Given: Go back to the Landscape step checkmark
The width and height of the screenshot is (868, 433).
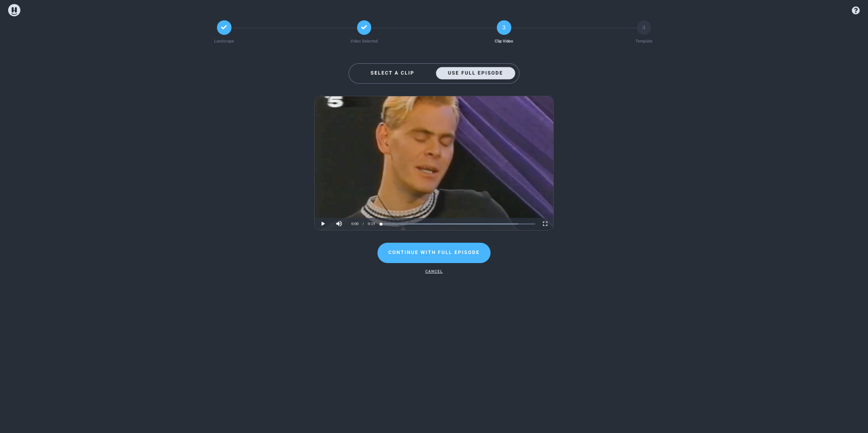Looking at the screenshot, I should click(x=224, y=28).
